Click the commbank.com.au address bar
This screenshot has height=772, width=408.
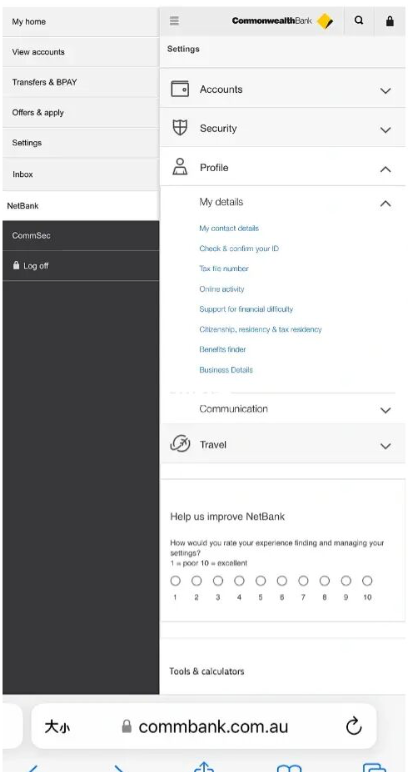point(204,726)
